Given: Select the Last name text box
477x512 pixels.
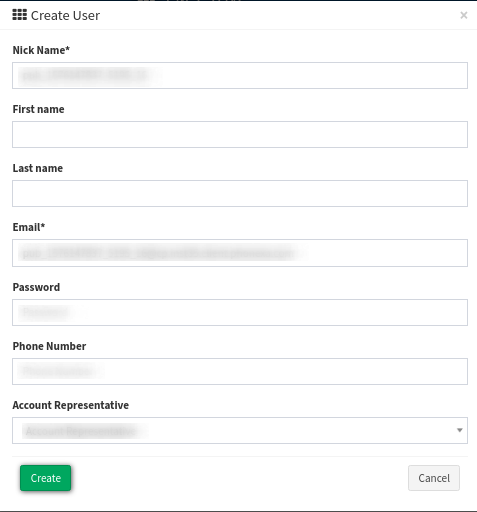Looking at the screenshot, I should [240, 193].
